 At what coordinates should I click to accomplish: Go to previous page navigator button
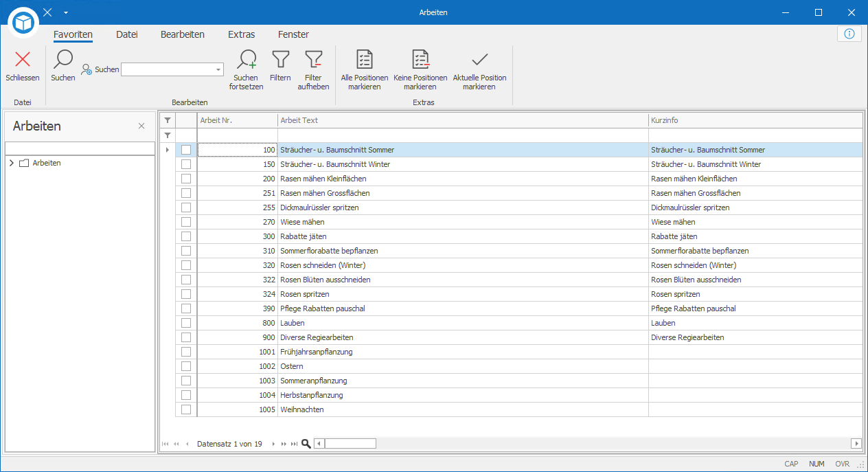176,444
